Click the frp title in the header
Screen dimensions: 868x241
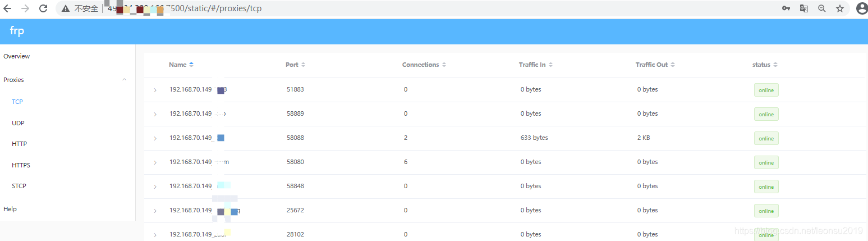17,31
